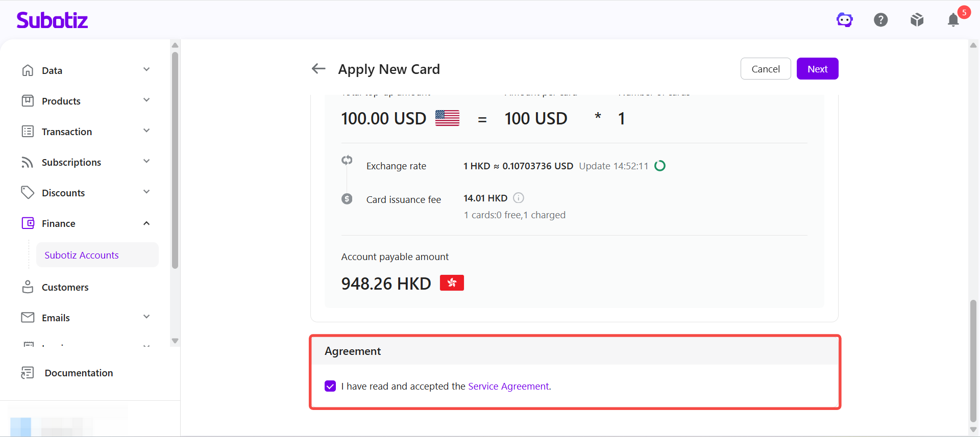Click the Documentation icon
980x437 pixels.
[x=28, y=373]
